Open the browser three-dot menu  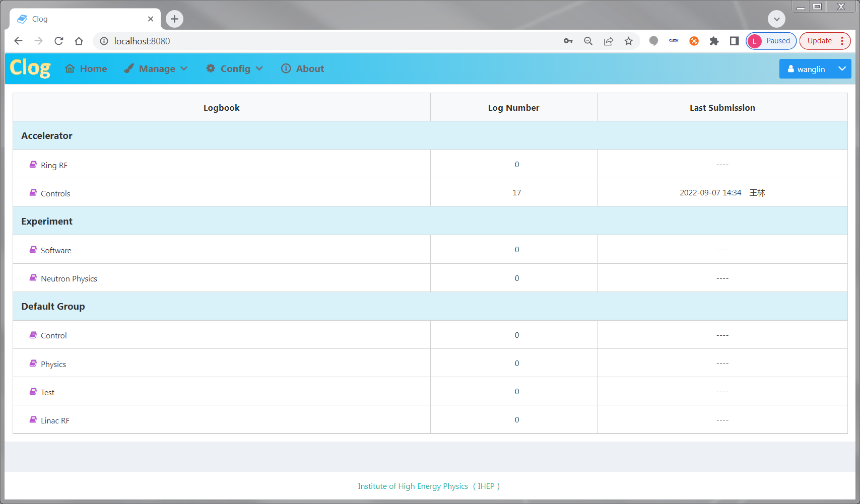pyautogui.click(x=842, y=41)
